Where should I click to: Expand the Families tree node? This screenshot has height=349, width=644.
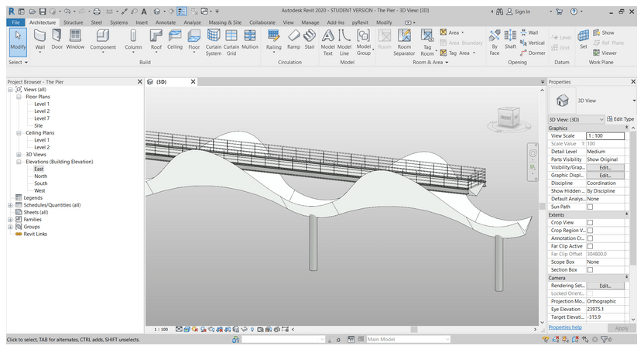coord(10,219)
